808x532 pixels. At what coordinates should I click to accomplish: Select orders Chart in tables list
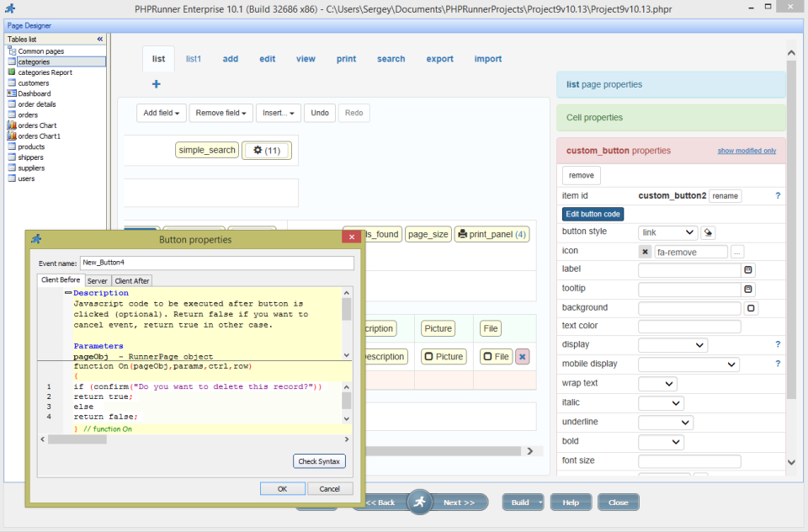pos(37,125)
